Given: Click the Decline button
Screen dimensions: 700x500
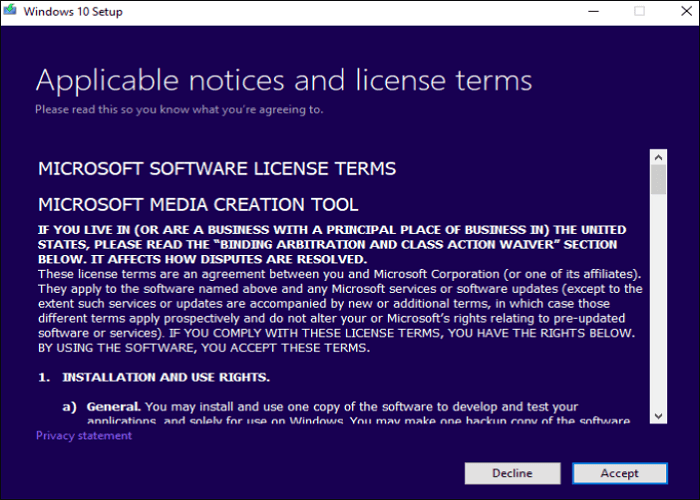Looking at the screenshot, I should [512, 473].
